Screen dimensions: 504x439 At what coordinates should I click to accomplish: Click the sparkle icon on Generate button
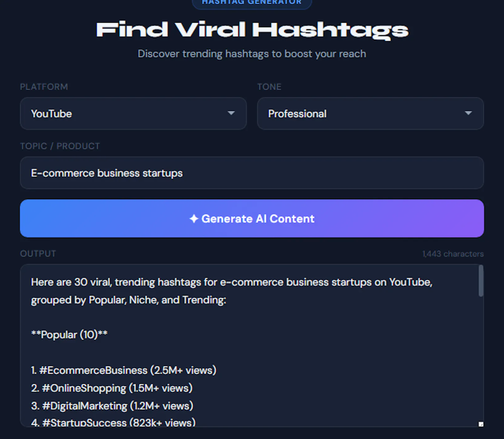pyautogui.click(x=194, y=218)
